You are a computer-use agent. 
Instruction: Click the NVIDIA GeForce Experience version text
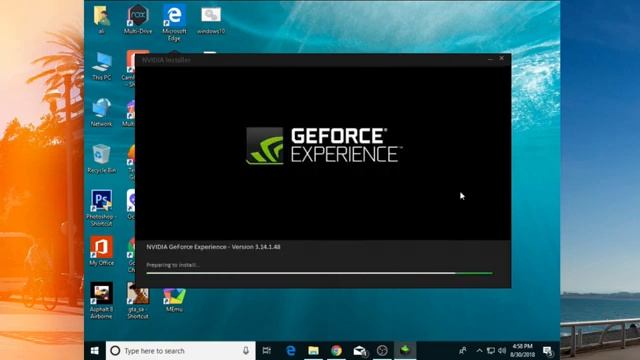(x=213, y=247)
